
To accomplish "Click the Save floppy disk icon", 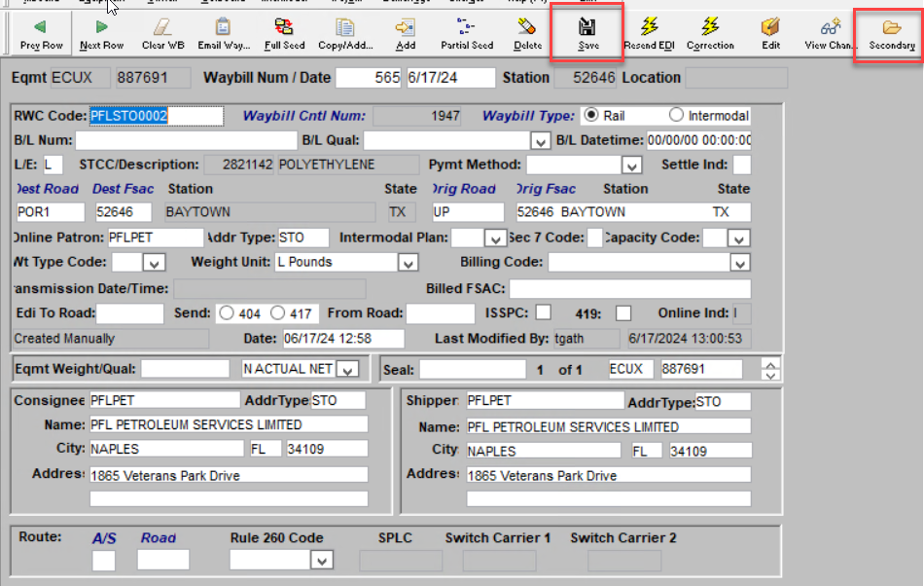I will click(x=586, y=27).
